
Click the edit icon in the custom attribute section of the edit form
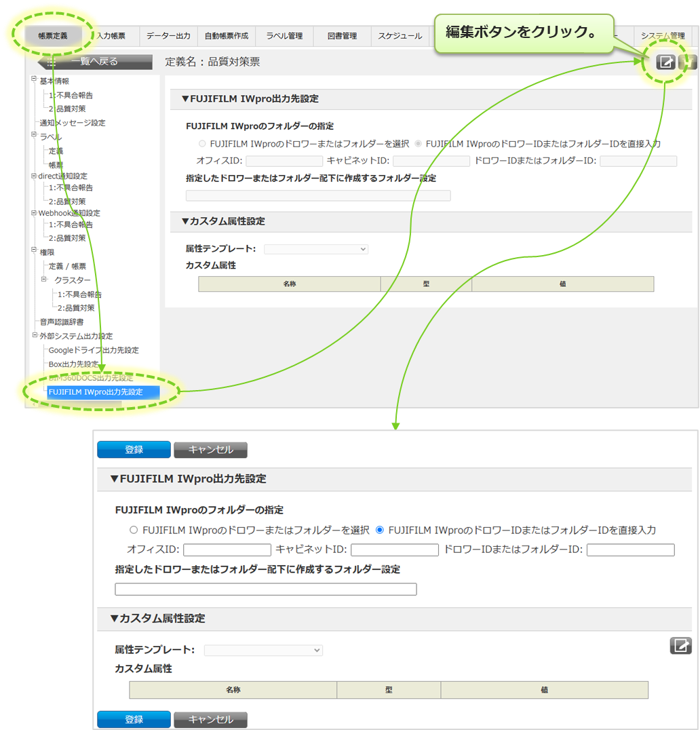(x=680, y=646)
